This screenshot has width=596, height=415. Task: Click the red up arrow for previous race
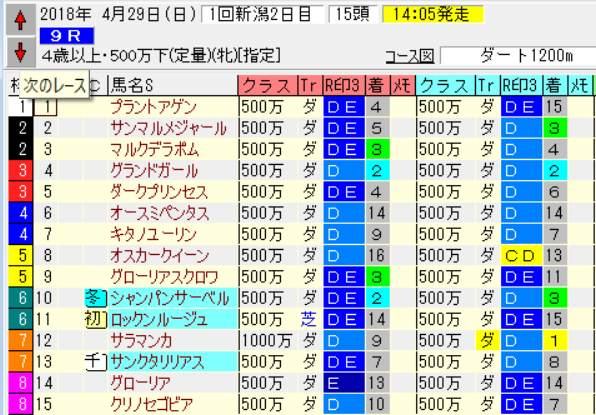point(20,20)
